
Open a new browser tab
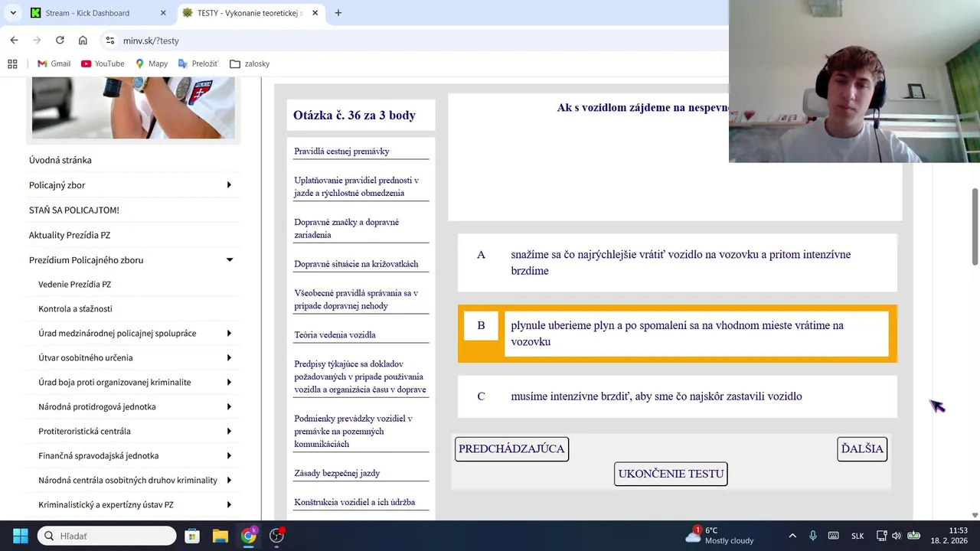pyautogui.click(x=338, y=13)
